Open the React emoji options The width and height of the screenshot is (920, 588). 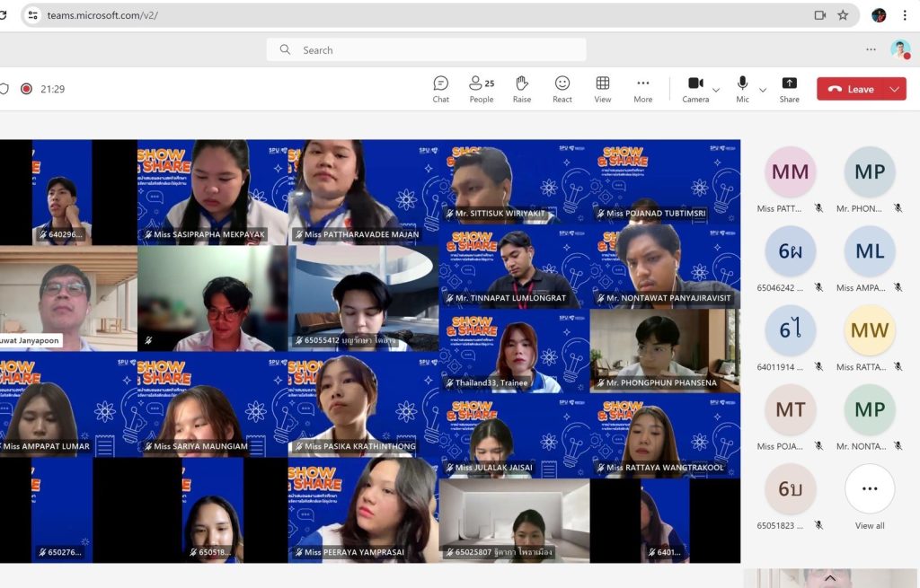click(x=562, y=89)
